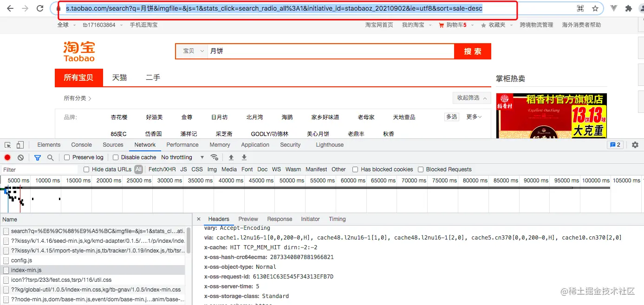Enable the Disable cache checkbox

coord(116,157)
